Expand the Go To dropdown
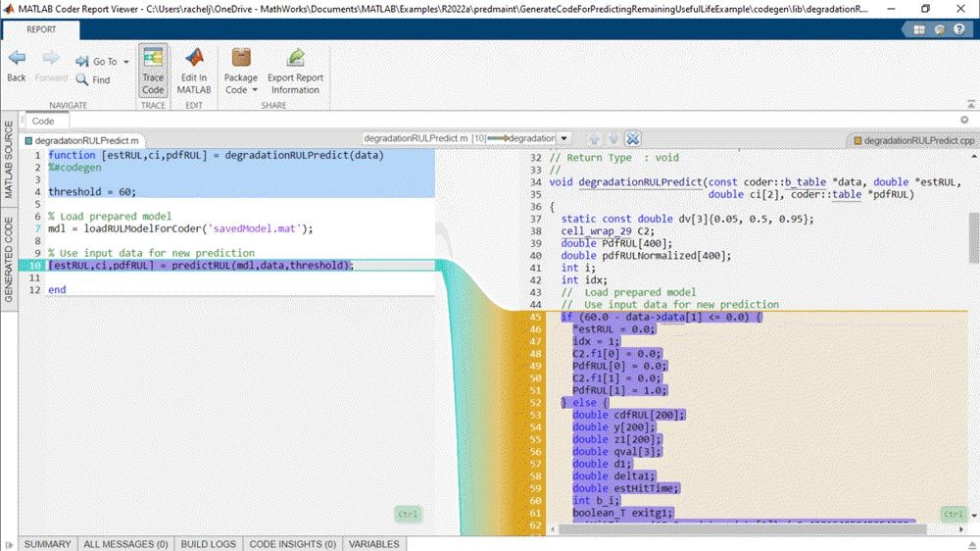 [125, 62]
